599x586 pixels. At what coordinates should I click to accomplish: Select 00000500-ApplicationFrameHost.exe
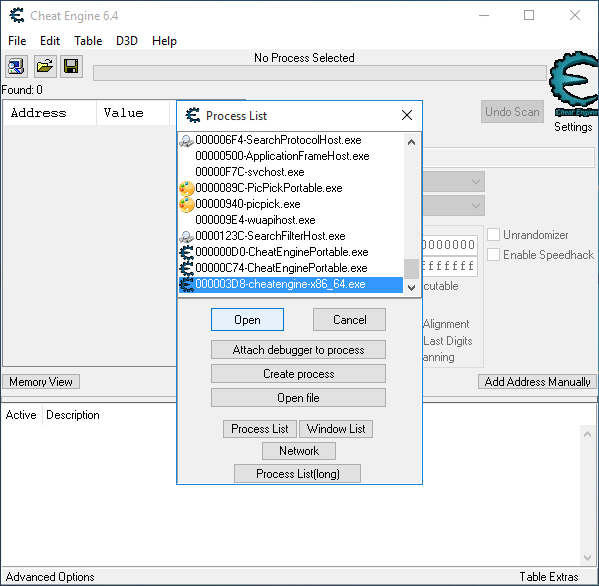282,156
